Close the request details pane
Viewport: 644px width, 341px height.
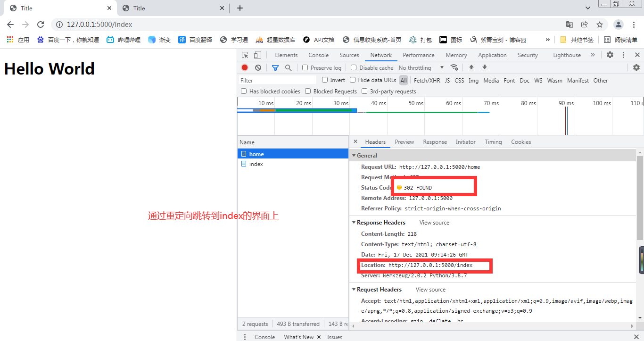click(355, 141)
